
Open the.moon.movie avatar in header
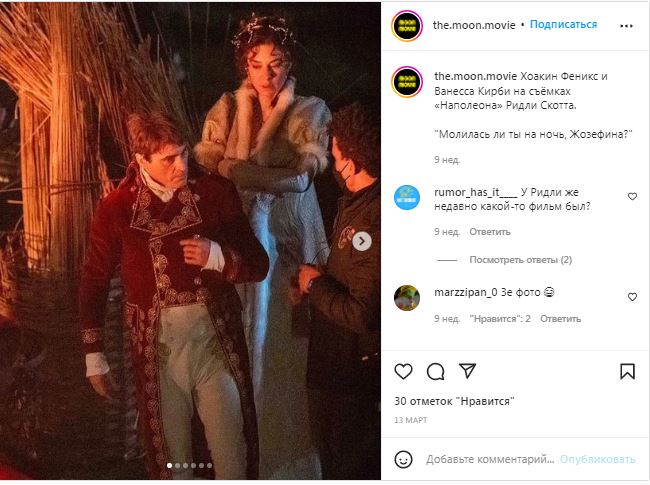406,25
